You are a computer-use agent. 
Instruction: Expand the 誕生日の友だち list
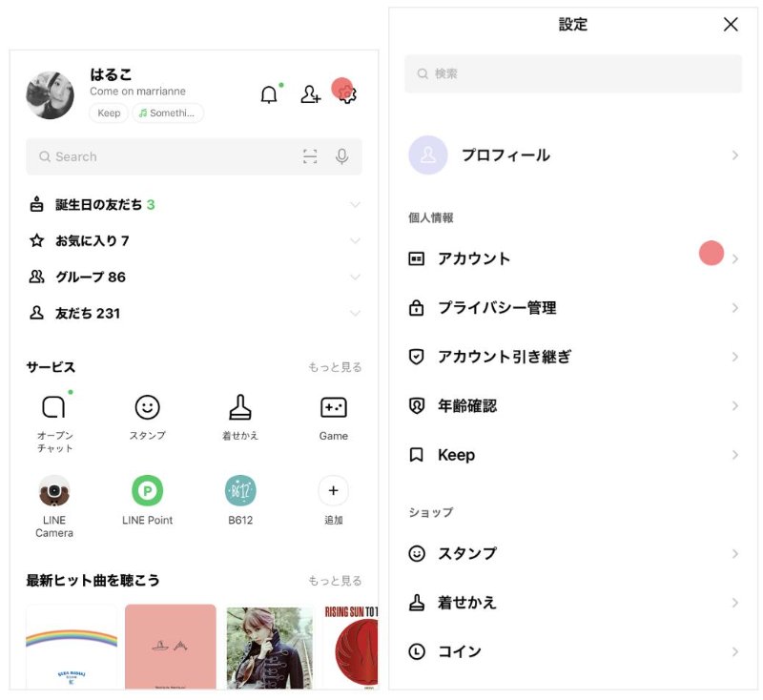click(x=355, y=204)
